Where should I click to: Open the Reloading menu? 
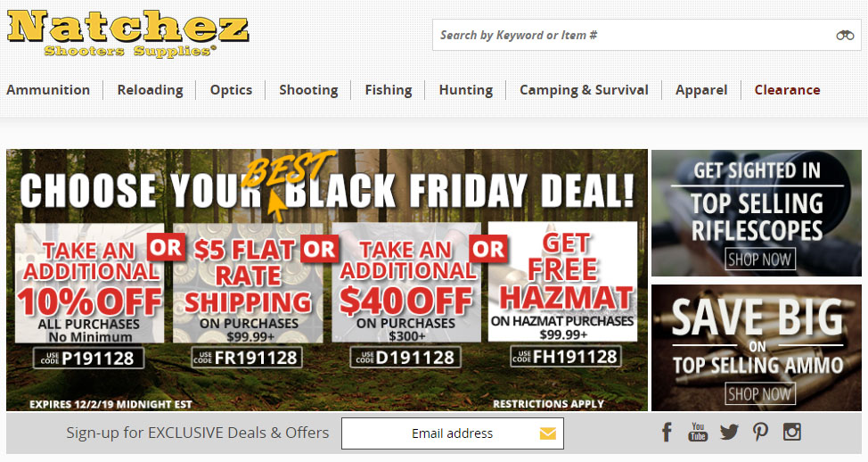(150, 90)
